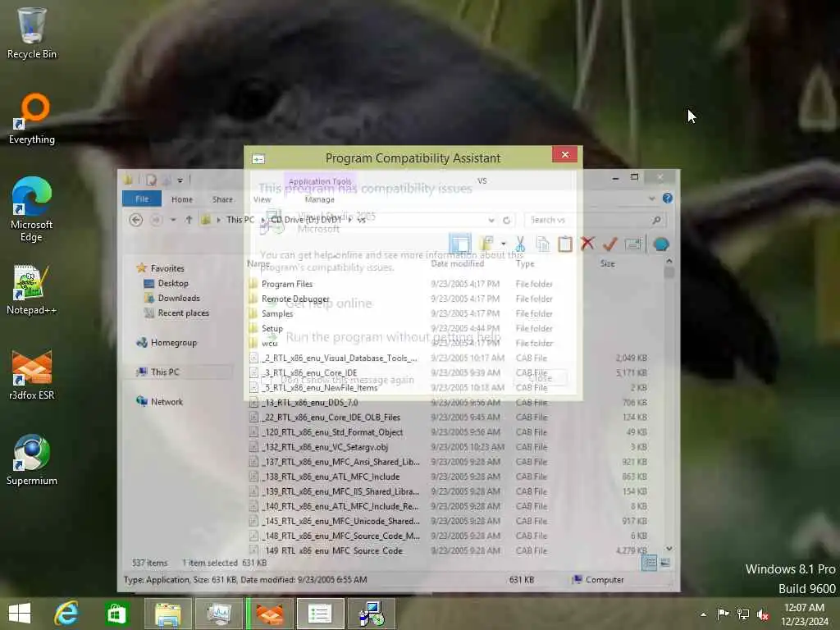
Task: Click the Properties checkmark toolbar icon
Action: tap(609, 244)
